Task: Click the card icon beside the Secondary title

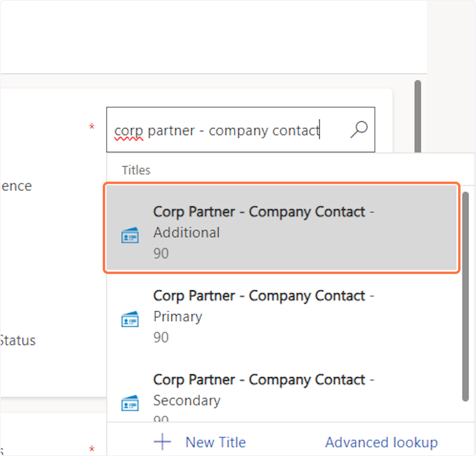Action: (130, 403)
